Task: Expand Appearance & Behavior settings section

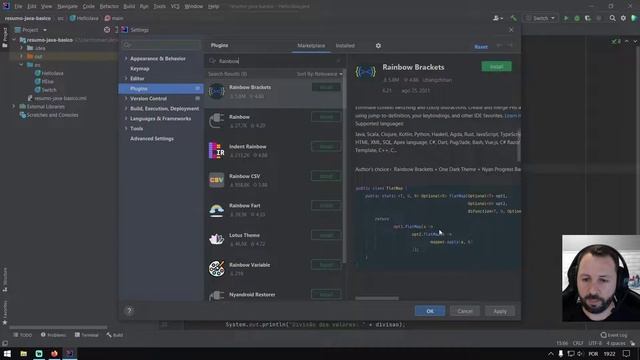Action: coord(126,59)
